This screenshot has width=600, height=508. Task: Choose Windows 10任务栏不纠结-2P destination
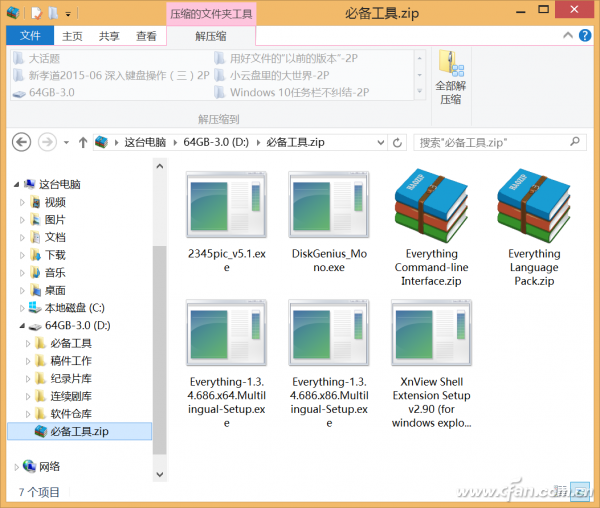pyautogui.click(x=292, y=92)
